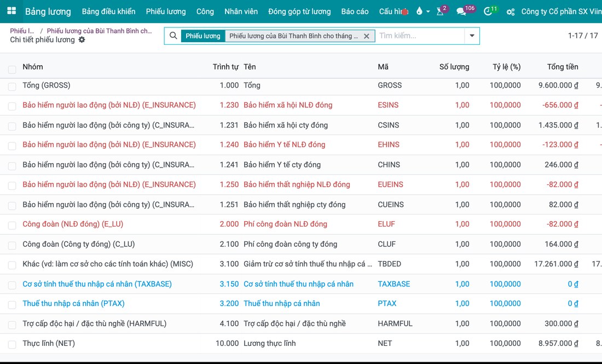Sort by the Trình tự column header

tap(225, 67)
